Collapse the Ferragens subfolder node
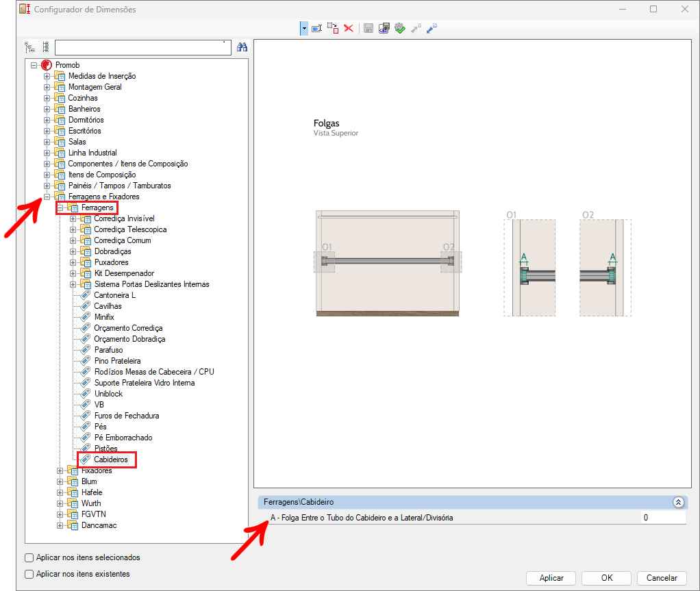Image resolution: width=700 pixels, height=591 pixels. click(60, 208)
